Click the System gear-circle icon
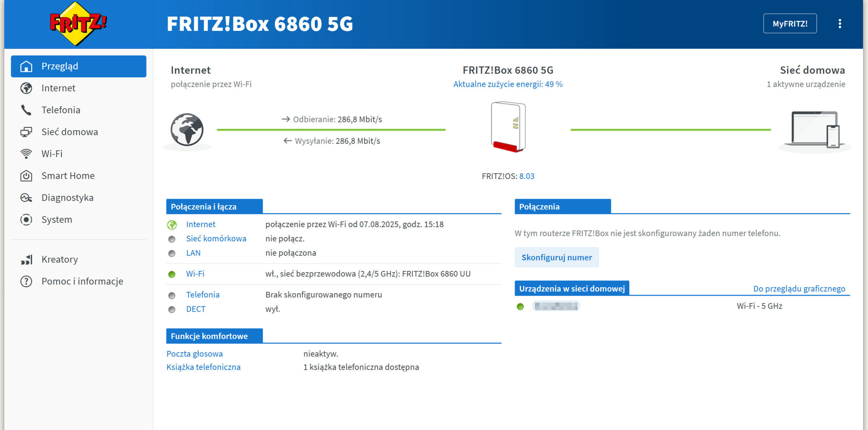Viewport: 868px width, 430px height. (26, 220)
